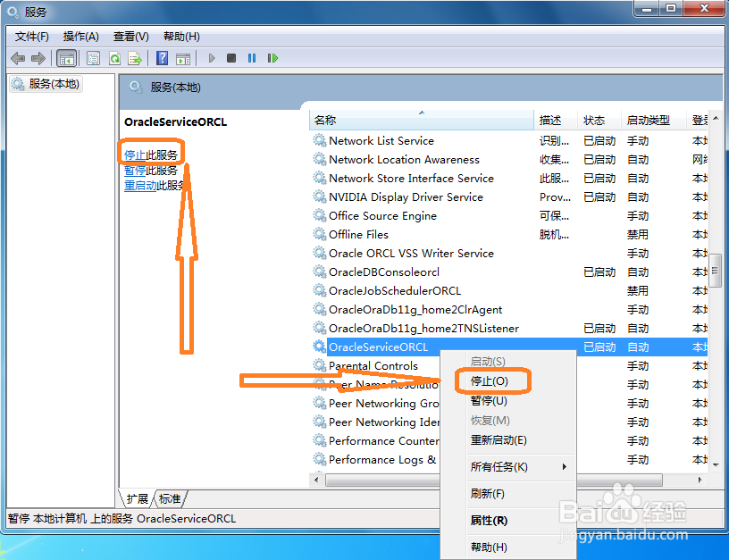Image resolution: width=729 pixels, height=560 pixels.
Task: Toggle the console tree pane toolbar icon
Action: click(66, 59)
